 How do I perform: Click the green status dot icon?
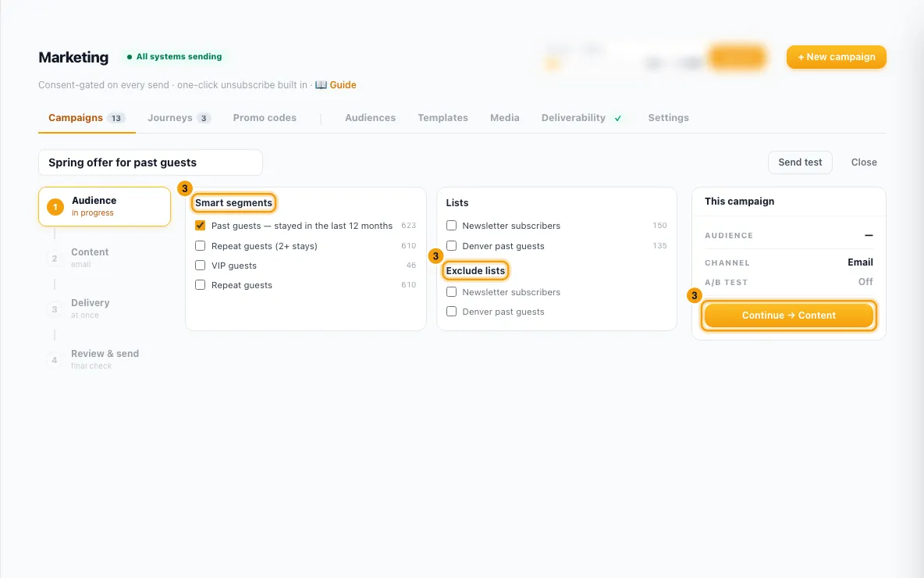[x=130, y=57]
